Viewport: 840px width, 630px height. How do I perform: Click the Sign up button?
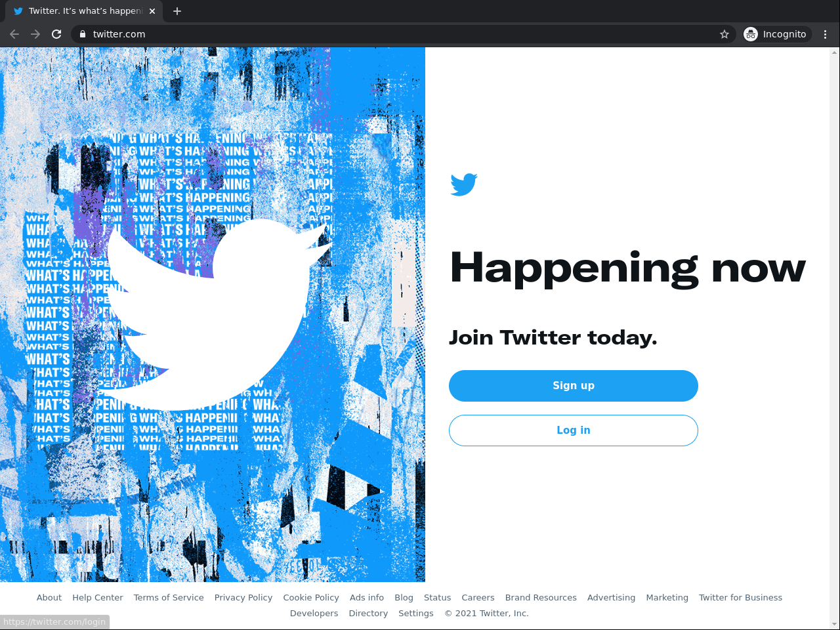click(574, 386)
